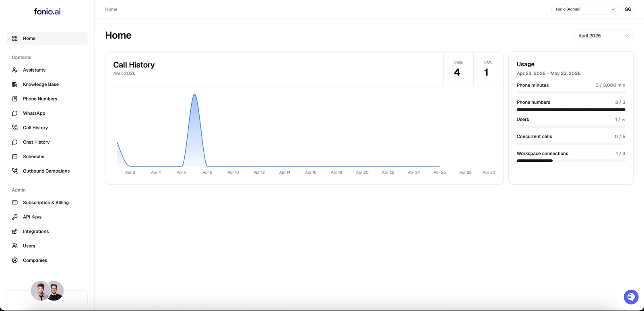644x311 pixels.
Task: Click the fonio.ai logo
Action: click(47, 12)
